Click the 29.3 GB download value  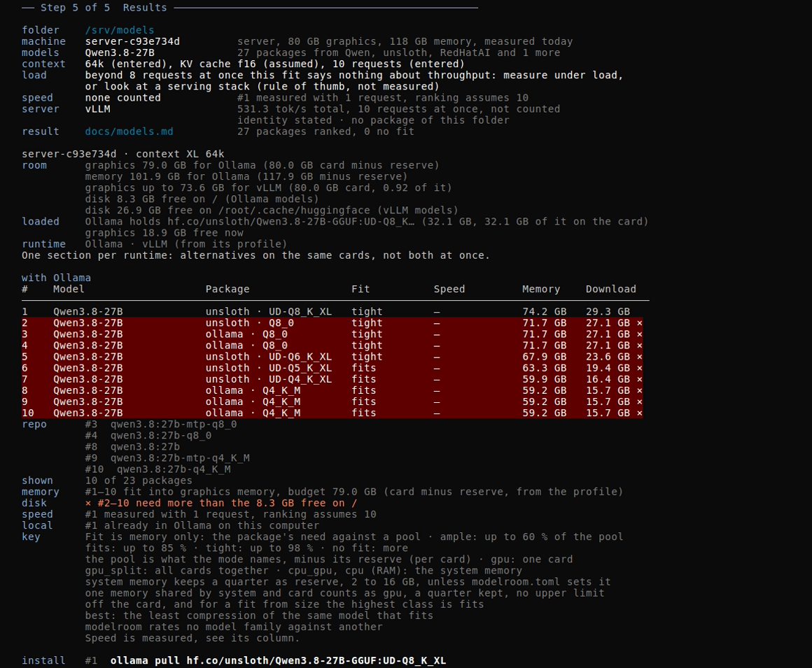click(608, 311)
